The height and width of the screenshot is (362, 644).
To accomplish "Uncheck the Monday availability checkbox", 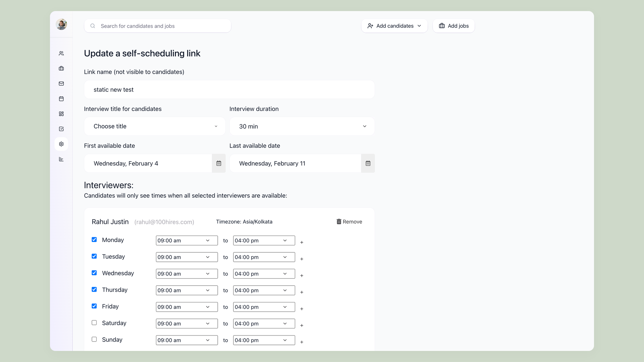I will pyautogui.click(x=94, y=240).
